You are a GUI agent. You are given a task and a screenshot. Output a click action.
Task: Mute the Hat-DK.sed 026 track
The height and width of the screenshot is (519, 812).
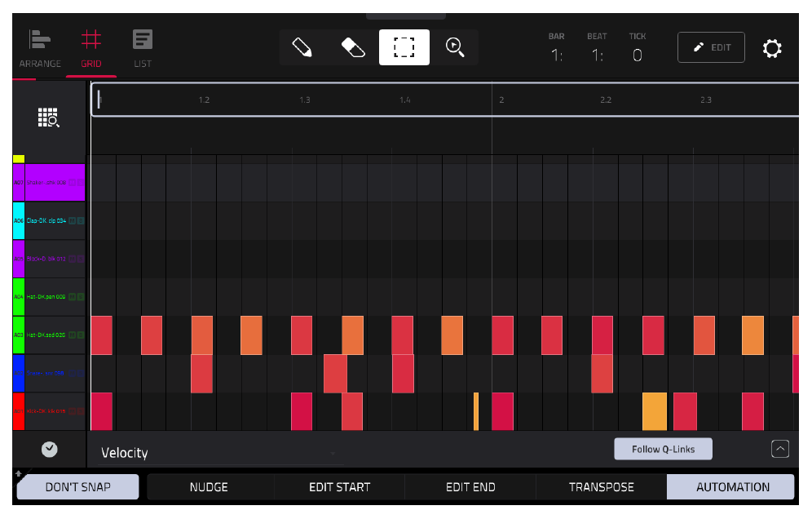(73, 335)
